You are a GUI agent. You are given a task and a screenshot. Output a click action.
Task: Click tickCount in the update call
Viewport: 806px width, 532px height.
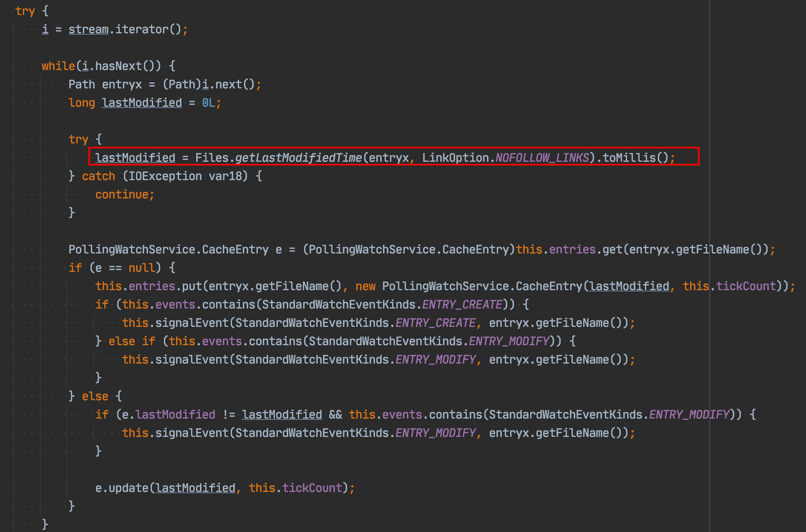coord(312,488)
